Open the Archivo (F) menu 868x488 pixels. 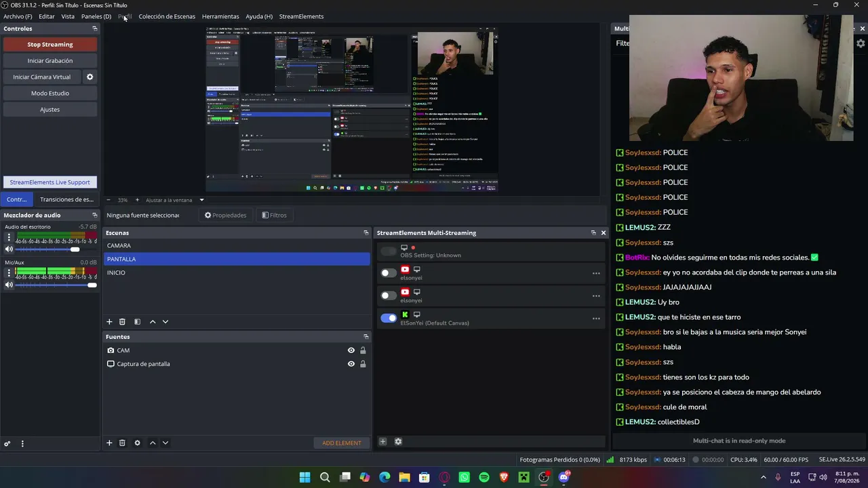coord(18,16)
